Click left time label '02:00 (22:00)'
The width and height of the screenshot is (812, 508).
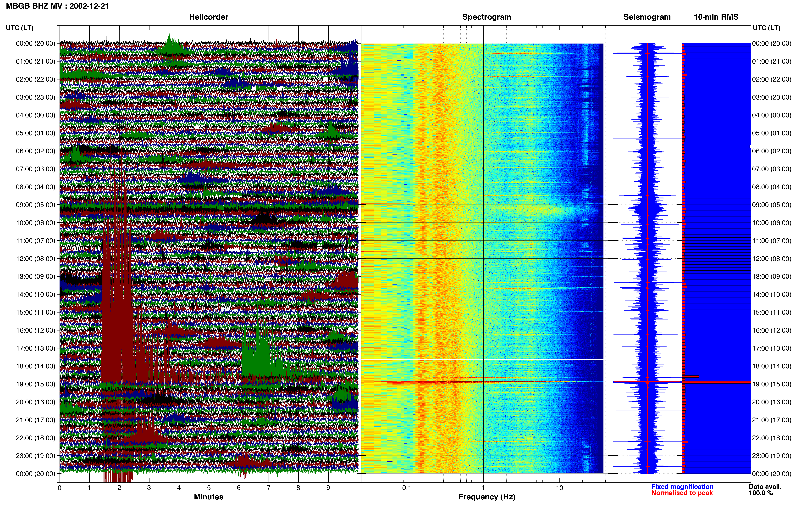36,79
